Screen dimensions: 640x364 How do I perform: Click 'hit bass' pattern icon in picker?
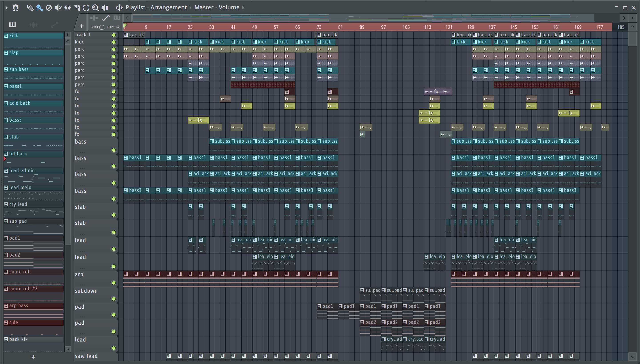[6, 154]
